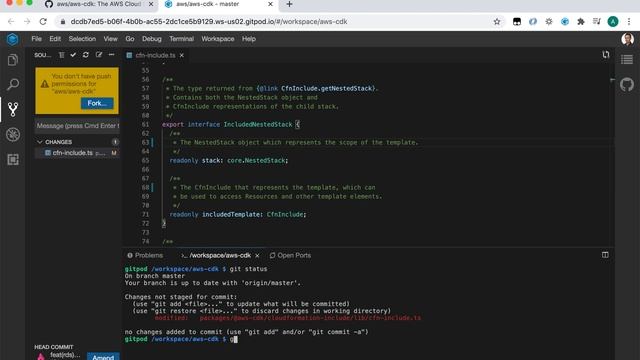This screenshot has width=640, height=360.
Task: Select cfn-include.ts in the CHANGES list
Action: point(77,153)
